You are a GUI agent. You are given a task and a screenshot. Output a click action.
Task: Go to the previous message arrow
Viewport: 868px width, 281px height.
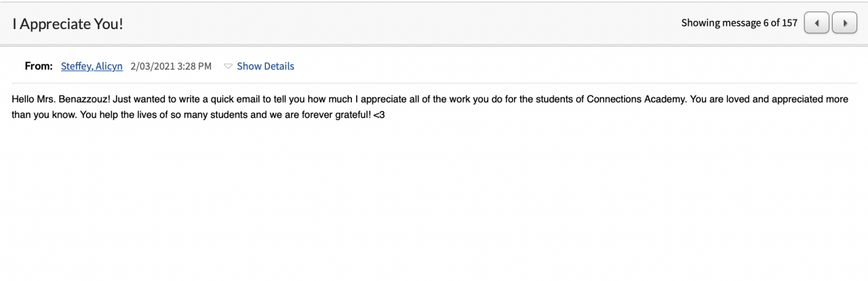[816, 23]
